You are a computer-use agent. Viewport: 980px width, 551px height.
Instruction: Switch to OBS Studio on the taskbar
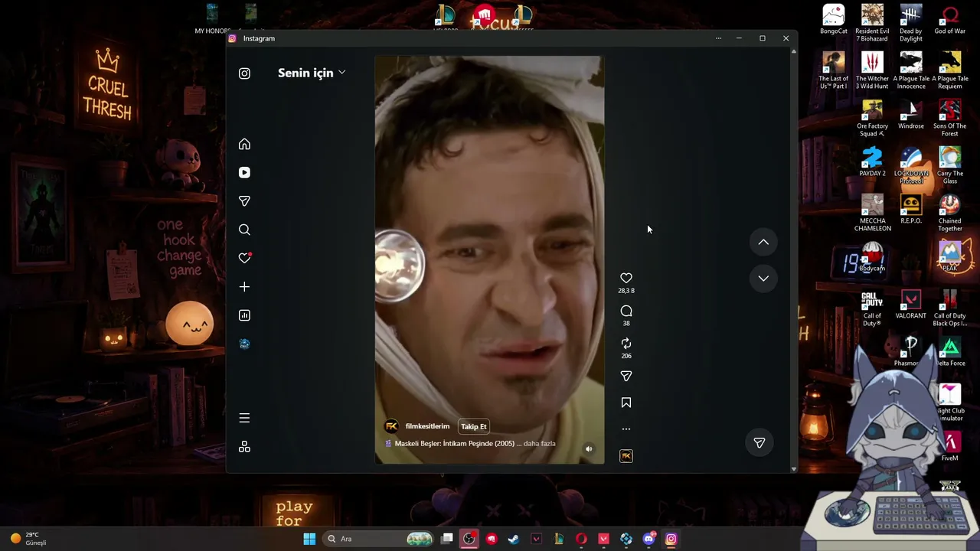[x=469, y=539]
